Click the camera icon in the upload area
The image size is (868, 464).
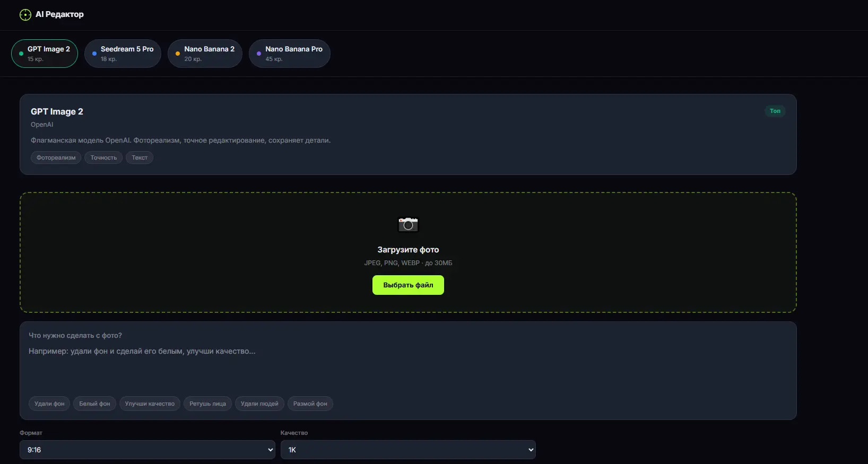click(x=408, y=224)
